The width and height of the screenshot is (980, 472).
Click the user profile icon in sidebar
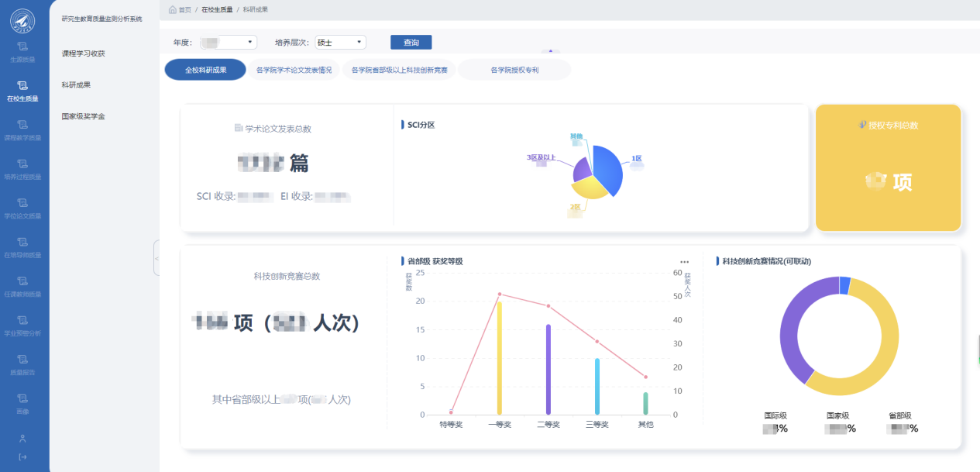coord(22,438)
